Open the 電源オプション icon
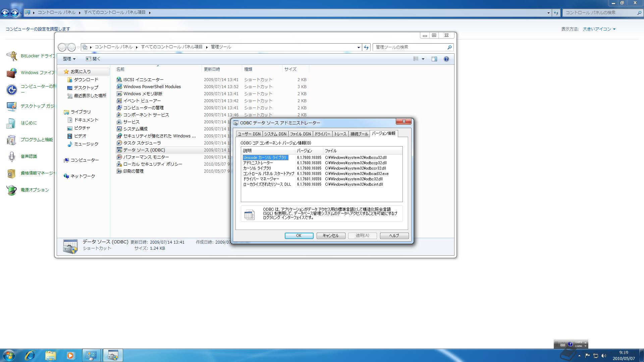644x362 pixels. point(12,190)
